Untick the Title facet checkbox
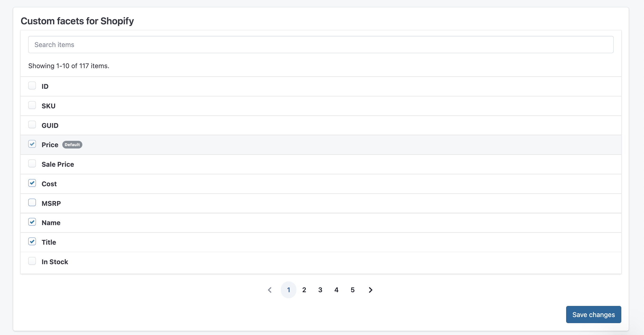Screen dimensions: 644x335 [x=32, y=241]
